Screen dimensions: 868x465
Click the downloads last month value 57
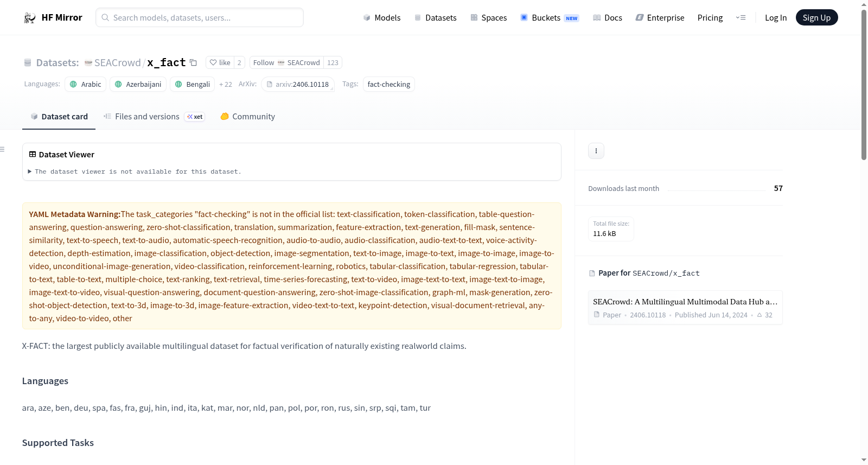(778, 189)
